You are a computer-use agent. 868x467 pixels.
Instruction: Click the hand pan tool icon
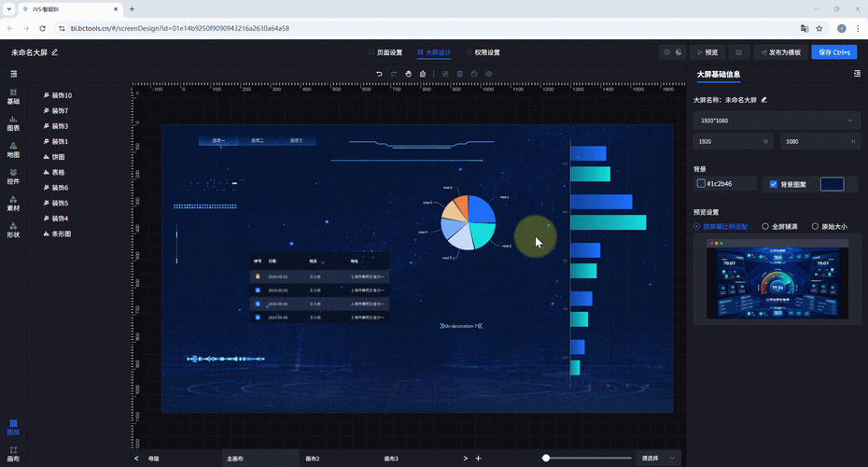[409, 74]
